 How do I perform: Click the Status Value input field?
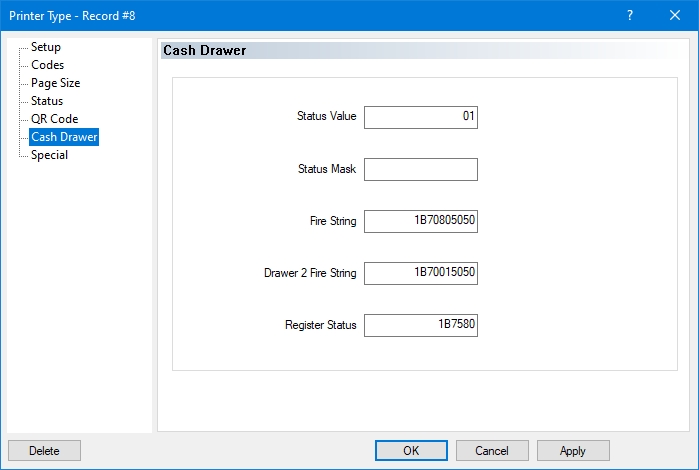click(x=420, y=117)
